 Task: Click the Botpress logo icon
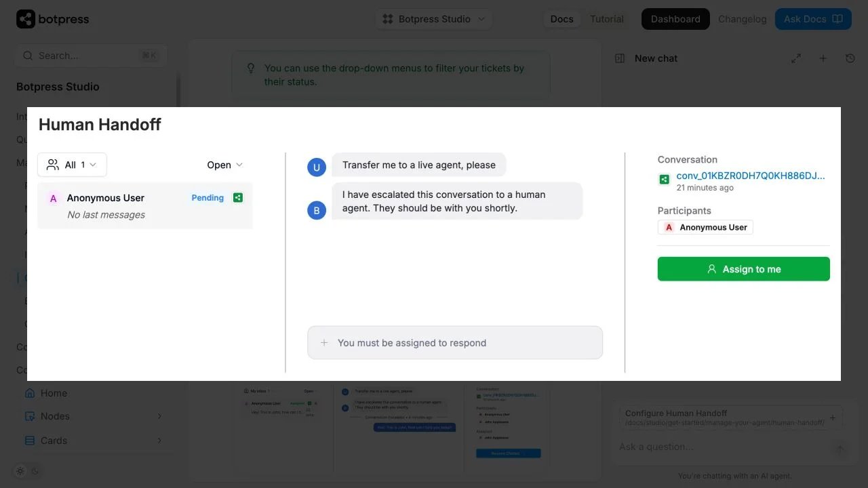point(26,19)
